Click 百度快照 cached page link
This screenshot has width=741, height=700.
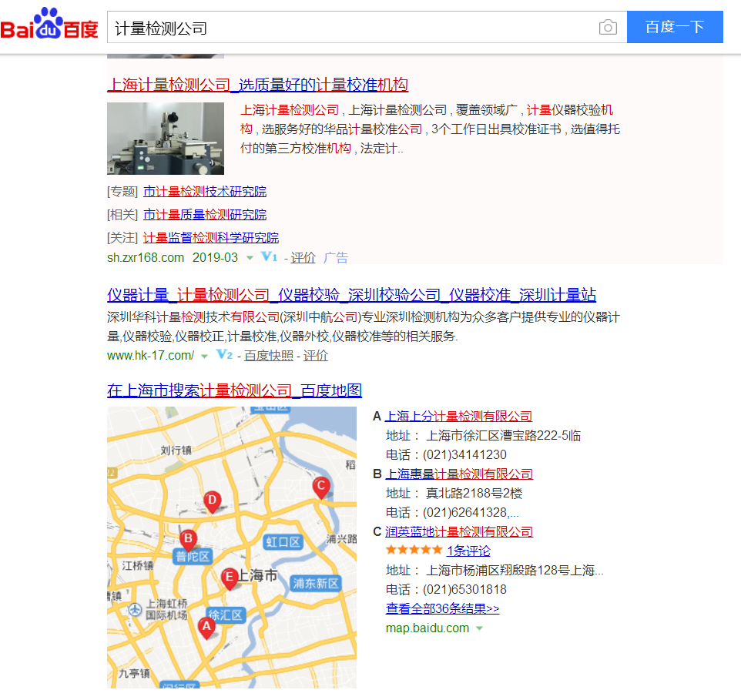pyautogui.click(x=269, y=356)
